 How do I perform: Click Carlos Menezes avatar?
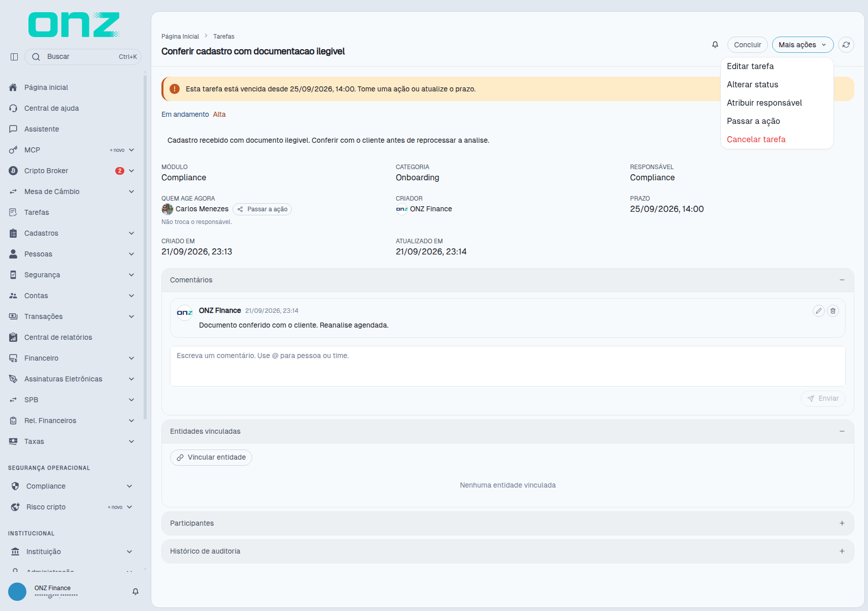(168, 209)
